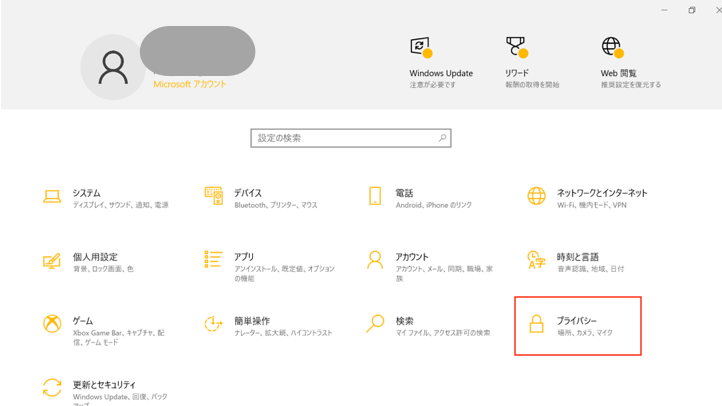Click the 時刻と言語 title text

coord(578,257)
